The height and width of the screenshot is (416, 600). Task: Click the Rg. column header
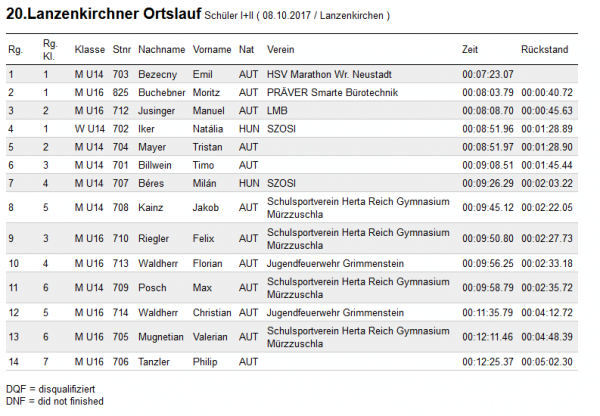(16, 49)
